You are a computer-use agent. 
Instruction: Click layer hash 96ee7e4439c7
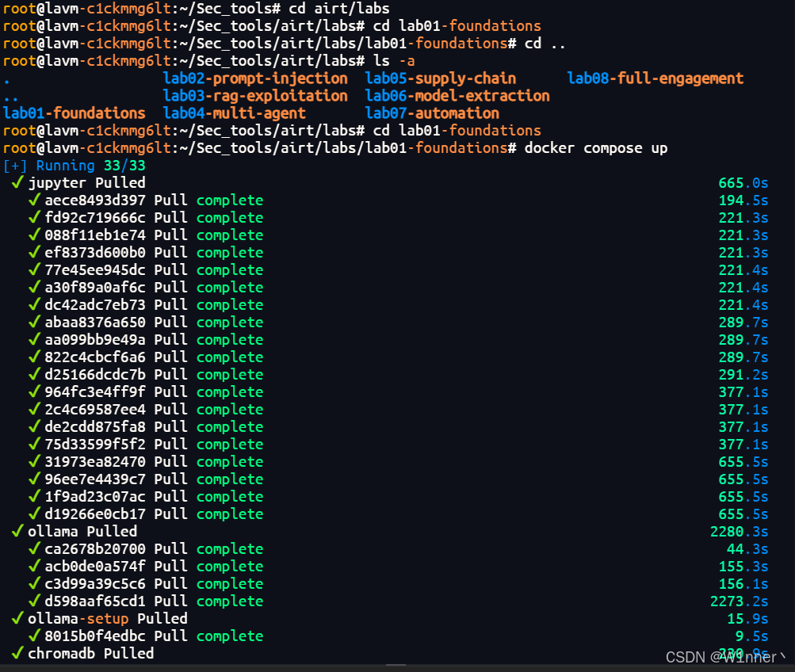click(95, 479)
